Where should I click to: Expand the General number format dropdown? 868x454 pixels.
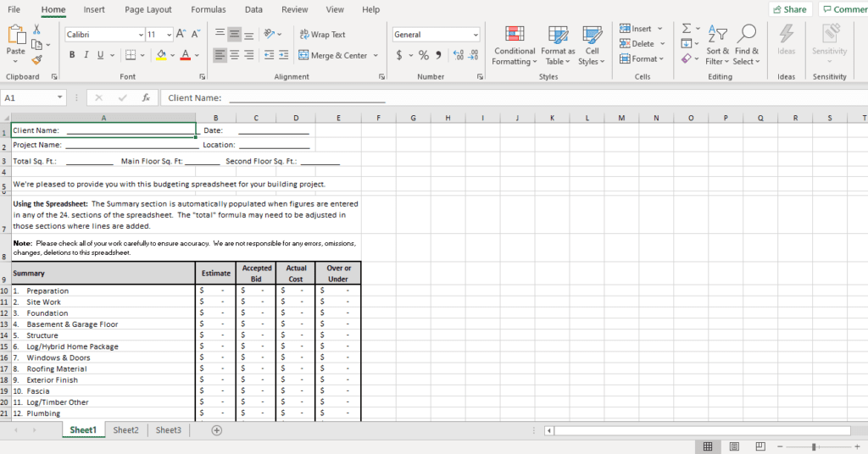point(475,35)
